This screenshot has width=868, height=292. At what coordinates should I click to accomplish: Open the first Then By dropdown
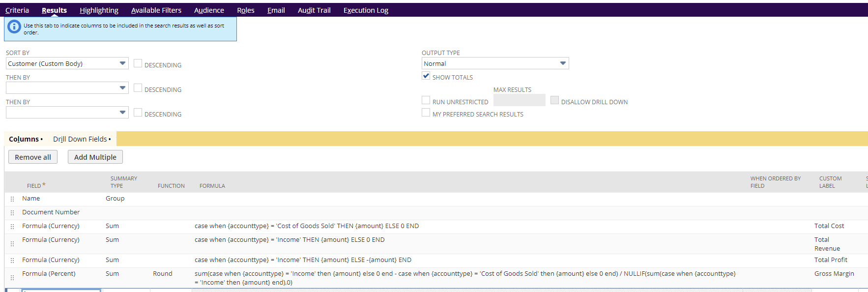pyautogui.click(x=67, y=88)
